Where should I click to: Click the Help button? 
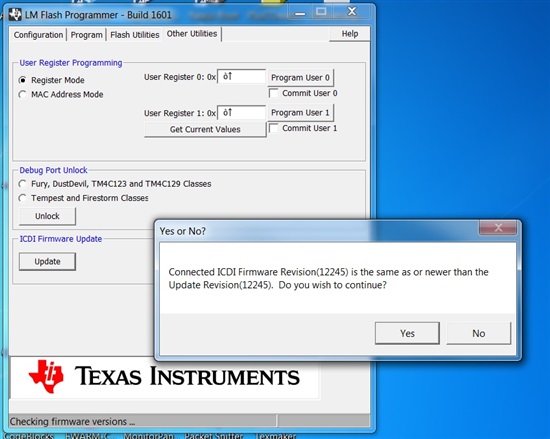tap(350, 34)
